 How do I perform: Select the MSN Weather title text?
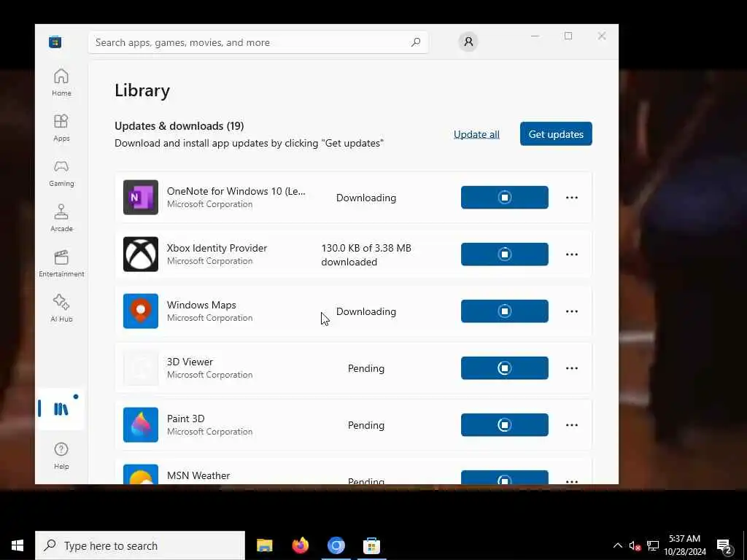click(x=198, y=475)
